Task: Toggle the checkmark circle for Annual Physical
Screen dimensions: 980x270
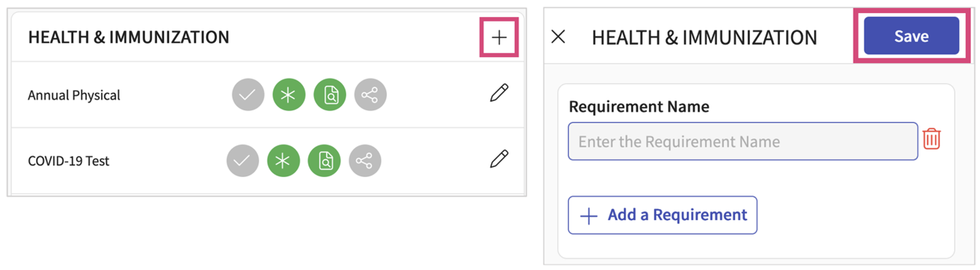Action: pyautogui.click(x=248, y=95)
